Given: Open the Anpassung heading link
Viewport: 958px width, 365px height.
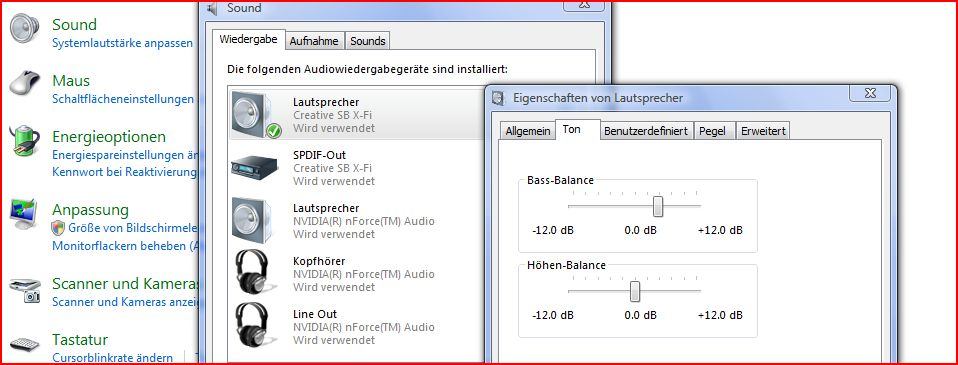Looking at the screenshot, I should (90, 210).
